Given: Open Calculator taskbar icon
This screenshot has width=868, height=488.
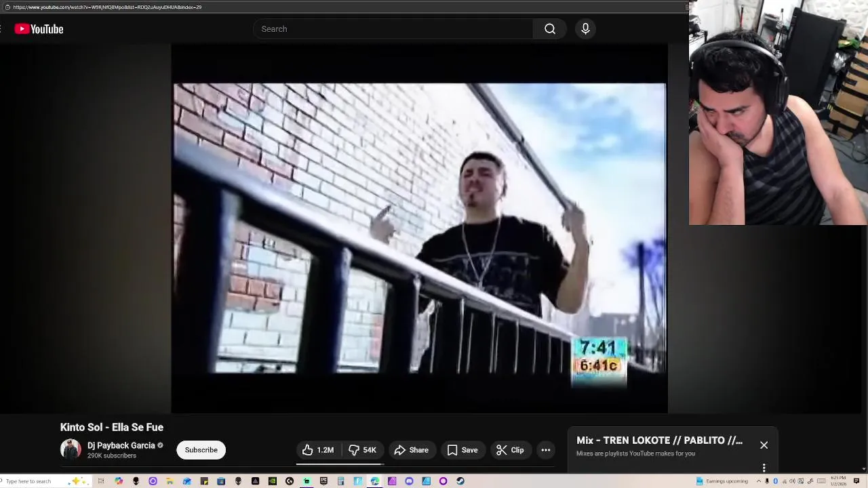Looking at the screenshot, I should coord(340,481).
